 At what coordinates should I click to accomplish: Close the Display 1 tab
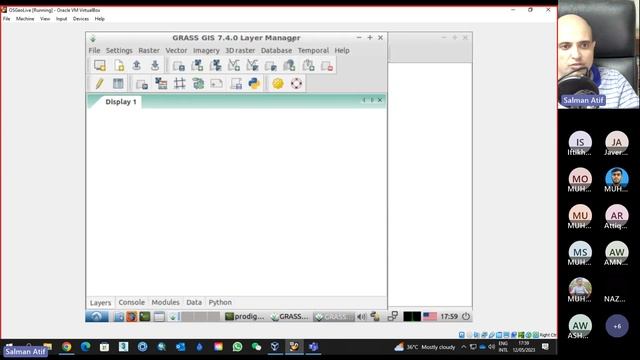(380, 100)
